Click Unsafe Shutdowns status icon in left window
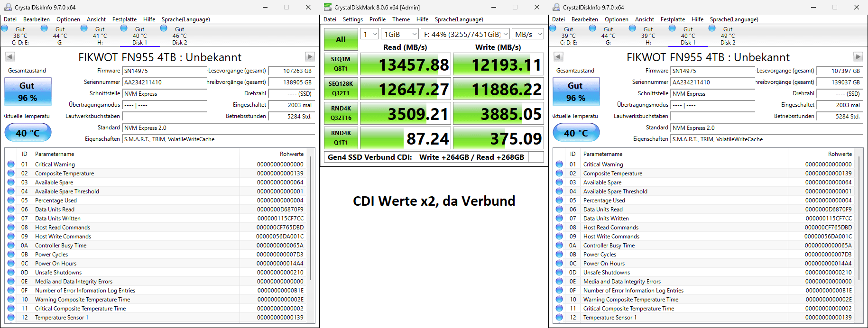The image size is (868, 328). coord(11,272)
